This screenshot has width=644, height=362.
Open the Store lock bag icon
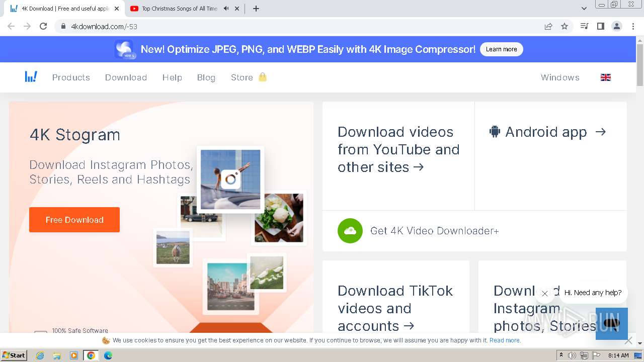[263, 77]
